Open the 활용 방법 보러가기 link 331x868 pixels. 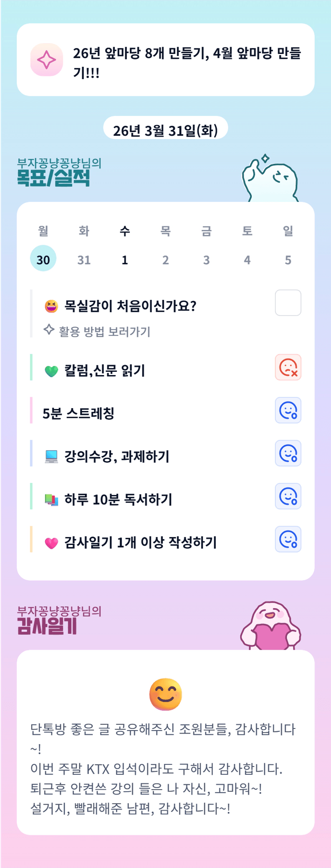point(104,331)
